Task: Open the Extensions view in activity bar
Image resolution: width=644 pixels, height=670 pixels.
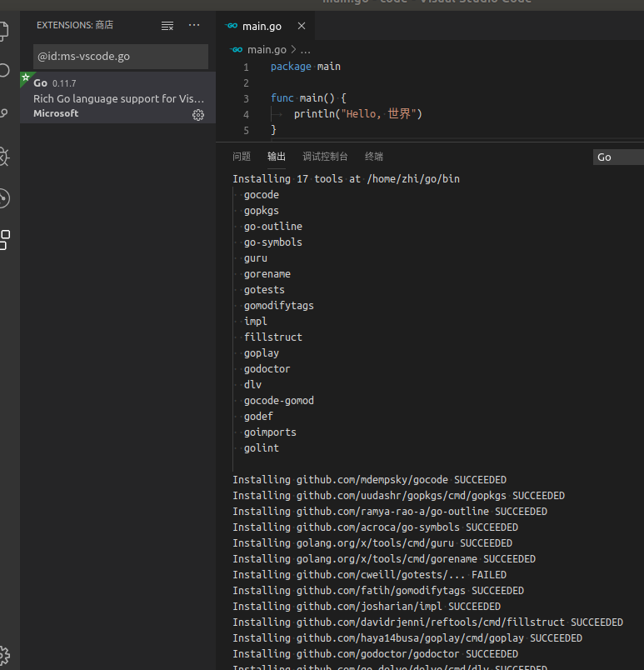Action: (x=4, y=240)
